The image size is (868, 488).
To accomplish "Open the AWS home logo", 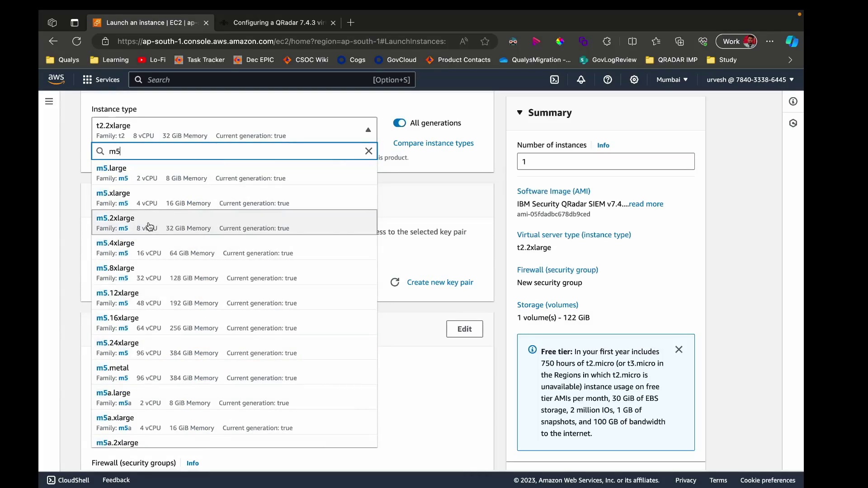I will coord(56,80).
